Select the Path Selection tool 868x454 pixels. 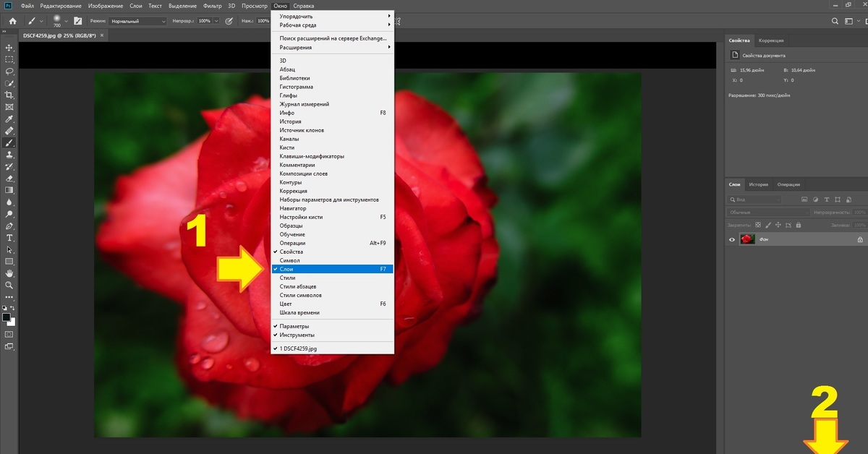point(9,249)
